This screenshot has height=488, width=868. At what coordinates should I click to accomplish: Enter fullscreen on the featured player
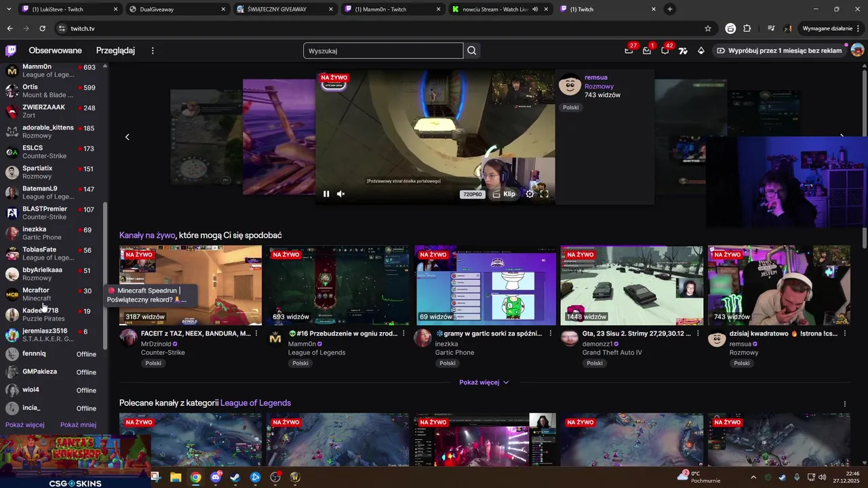(544, 194)
